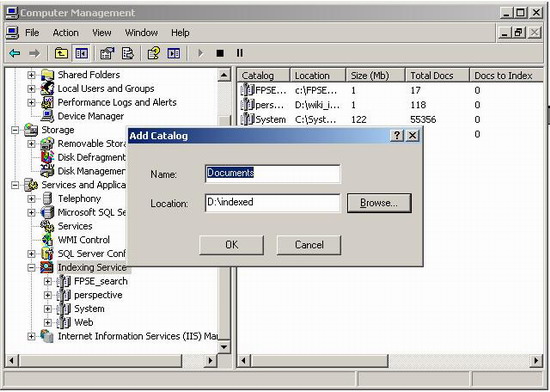Click the Telephony icon in tree
Image resolution: width=550 pixels, height=392 pixels.
pos(47,198)
